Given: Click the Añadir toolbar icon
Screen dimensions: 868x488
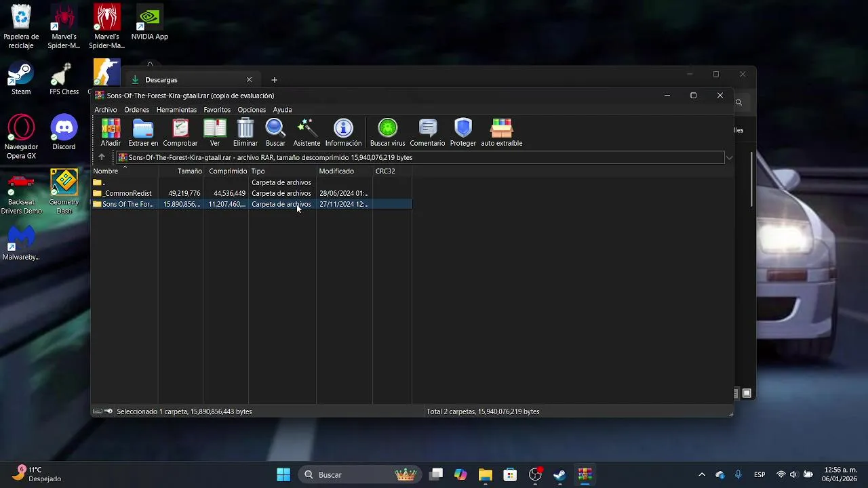Looking at the screenshot, I should pos(111,133).
